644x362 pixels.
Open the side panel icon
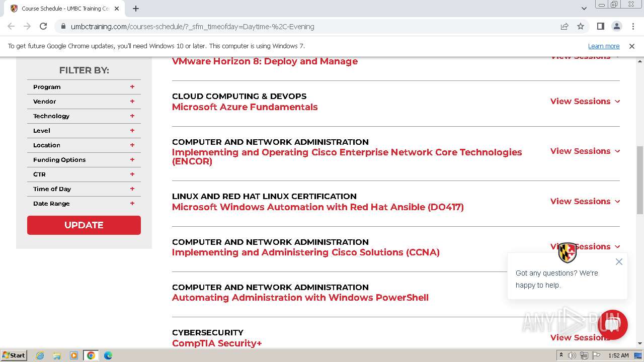point(600,26)
